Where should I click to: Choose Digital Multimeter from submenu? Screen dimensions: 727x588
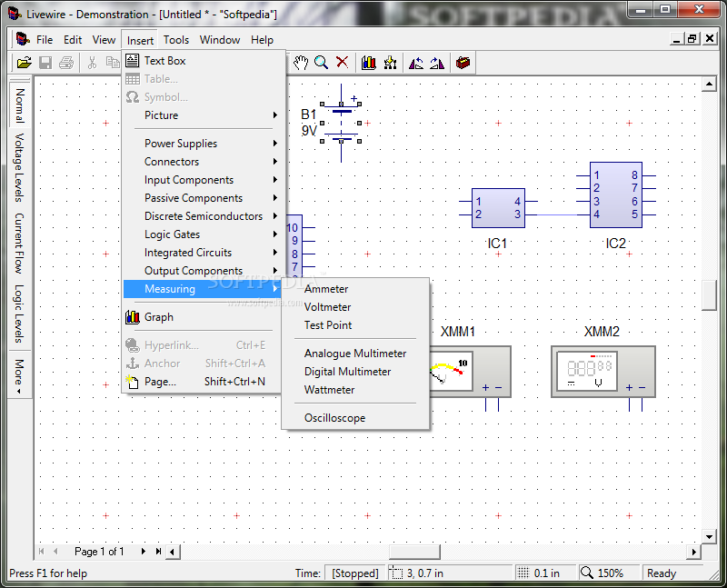[x=348, y=372]
